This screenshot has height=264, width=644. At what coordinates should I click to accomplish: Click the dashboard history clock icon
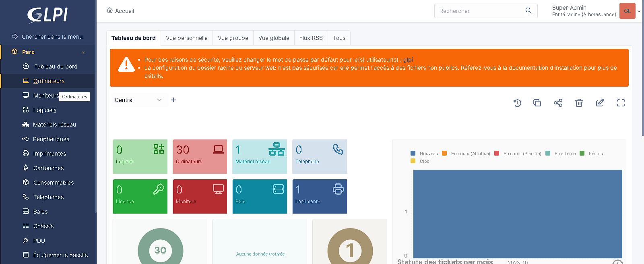(517, 103)
